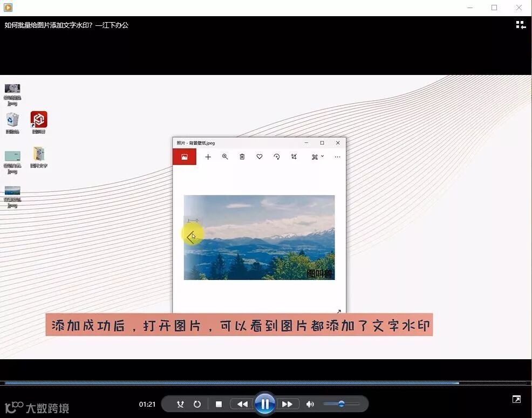Select the landscape jpeg file on the desktop
Image resolution: width=532 pixels, height=418 pixels.
12,197
